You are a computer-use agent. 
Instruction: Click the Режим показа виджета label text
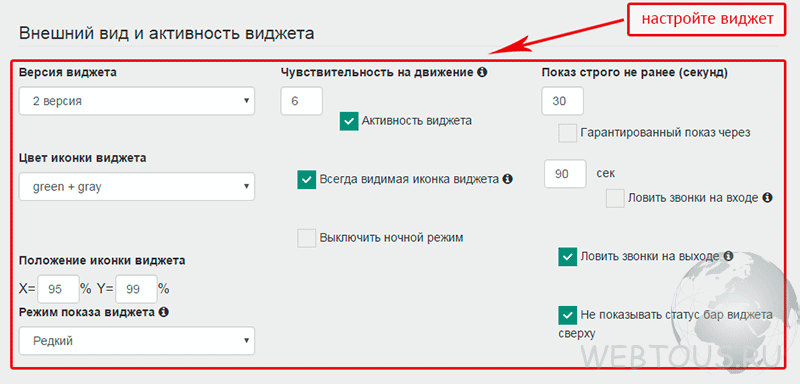(87, 312)
